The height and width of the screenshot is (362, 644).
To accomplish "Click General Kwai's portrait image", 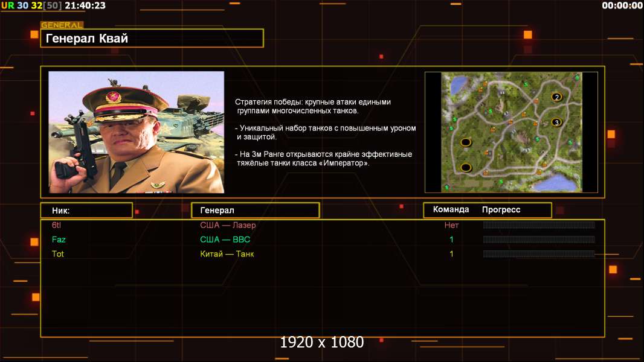I will click(137, 132).
